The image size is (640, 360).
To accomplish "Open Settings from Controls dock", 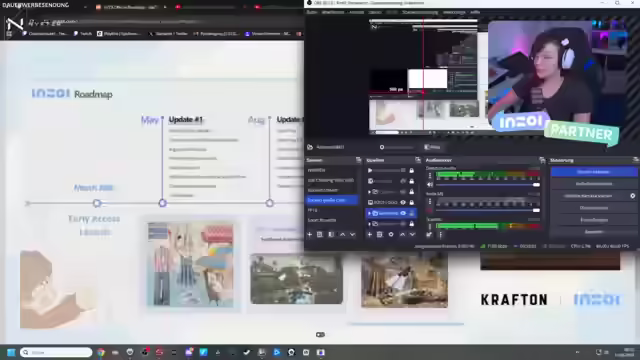I will pos(594,220).
